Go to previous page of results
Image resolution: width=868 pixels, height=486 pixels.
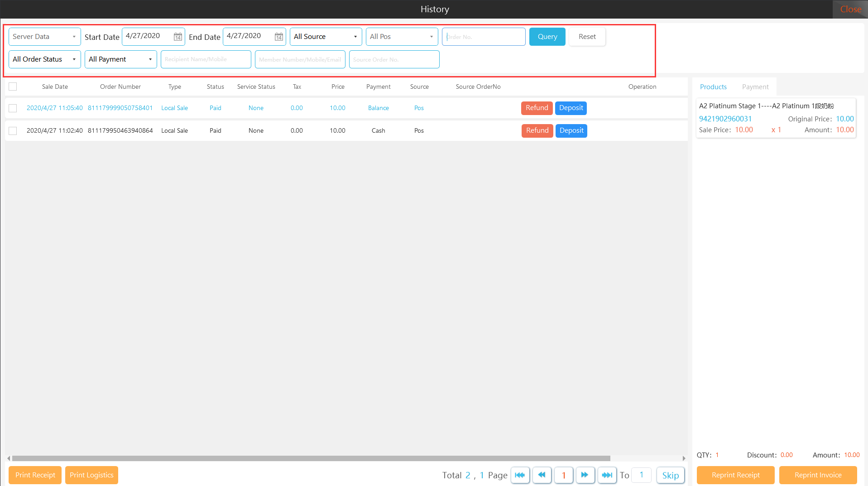pyautogui.click(x=542, y=475)
